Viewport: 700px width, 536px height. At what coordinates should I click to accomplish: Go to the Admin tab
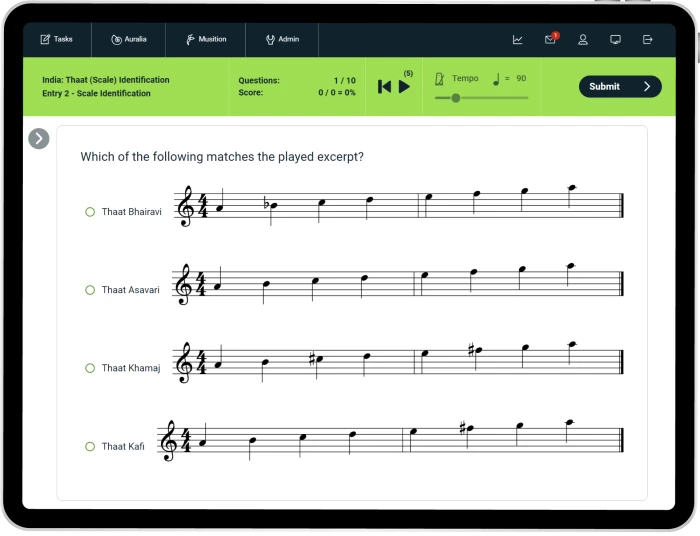[x=282, y=40]
